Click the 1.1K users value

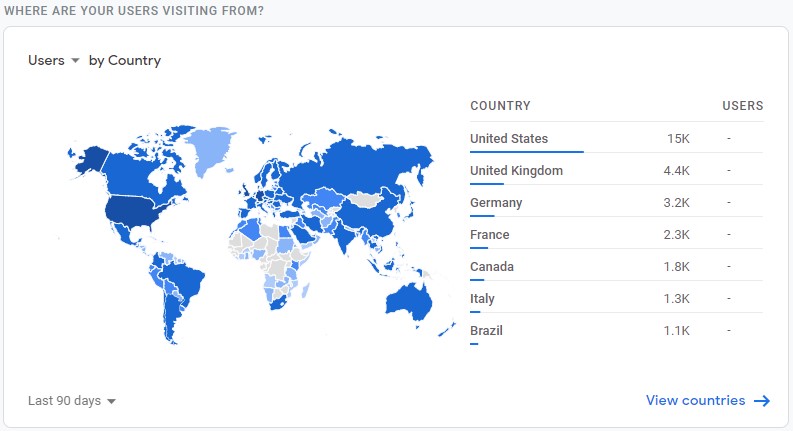(x=677, y=330)
